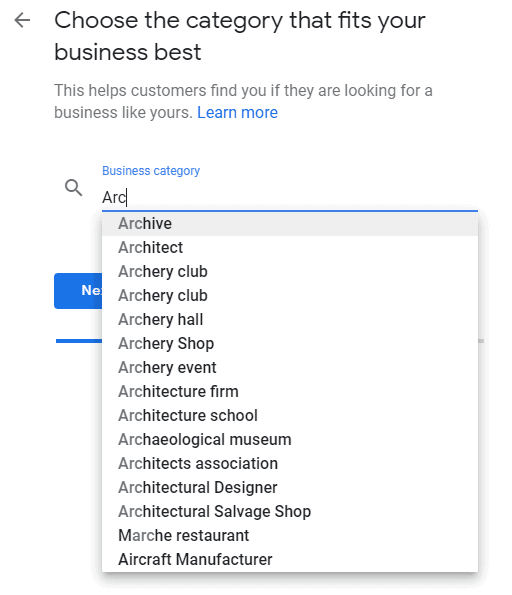This screenshot has height=595, width=512.
Task: Select Architecture firm category
Action: [x=290, y=391]
